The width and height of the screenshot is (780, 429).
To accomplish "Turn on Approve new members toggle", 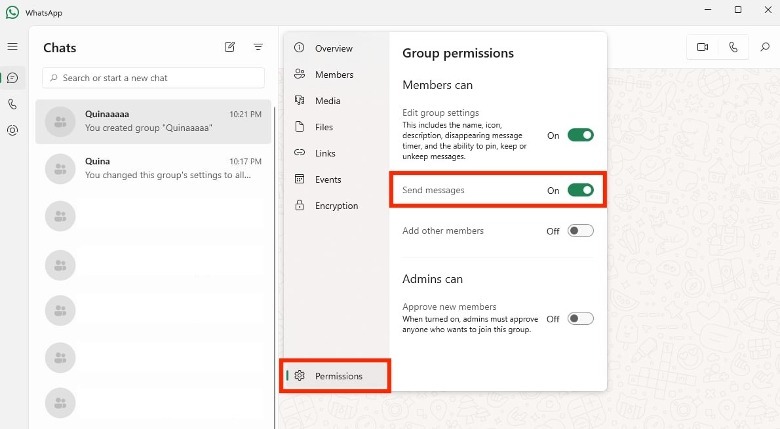I will tap(580, 319).
